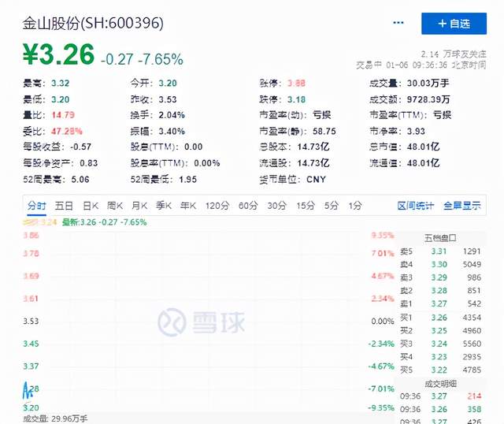Click the 每股收益 value -0.57
Viewport: 504px width, 424px height.
pyautogui.click(x=80, y=147)
